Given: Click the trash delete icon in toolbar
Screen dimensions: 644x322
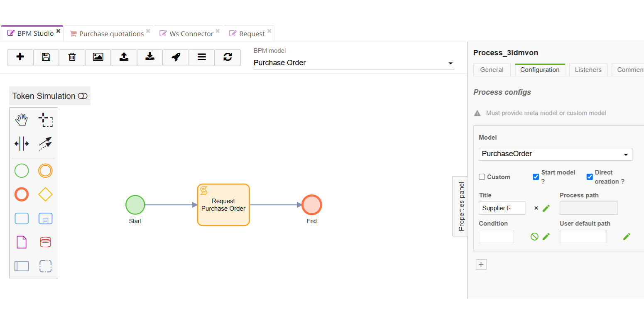Looking at the screenshot, I should (x=72, y=57).
